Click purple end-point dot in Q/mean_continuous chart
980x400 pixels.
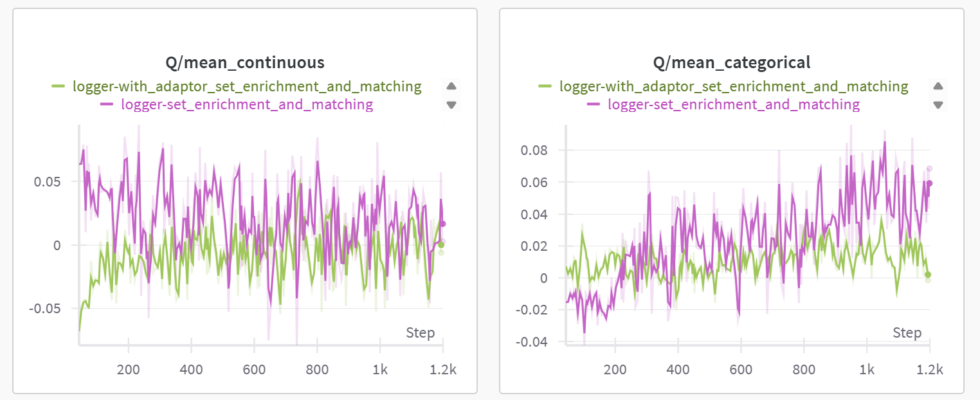pos(442,224)
